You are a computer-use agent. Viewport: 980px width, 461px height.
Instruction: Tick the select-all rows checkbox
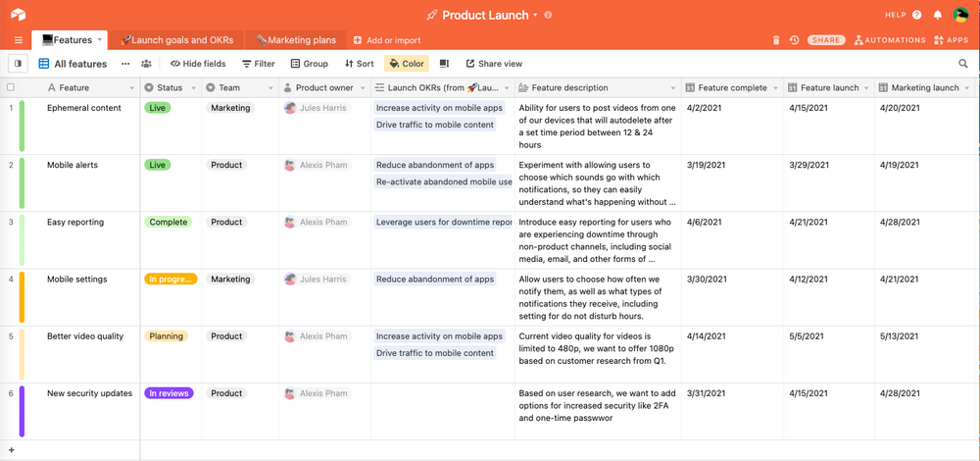pyautogui.click(x=11, y=87)
